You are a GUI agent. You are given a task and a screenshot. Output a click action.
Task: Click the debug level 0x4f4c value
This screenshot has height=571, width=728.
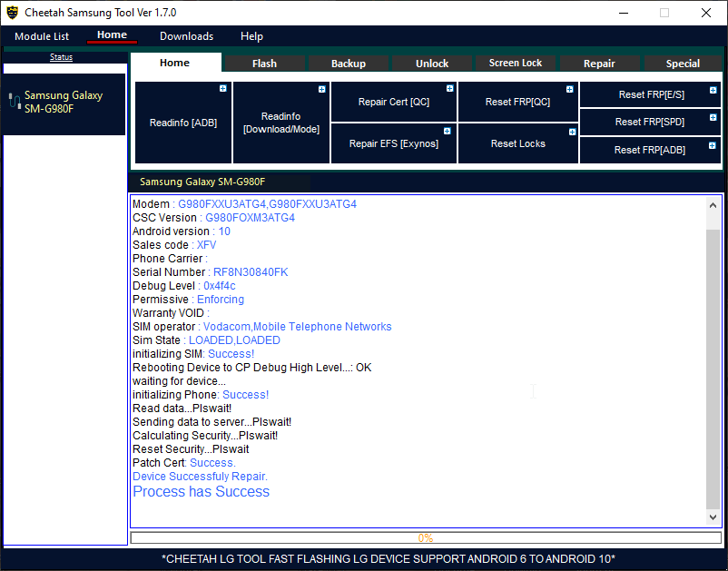220,286
